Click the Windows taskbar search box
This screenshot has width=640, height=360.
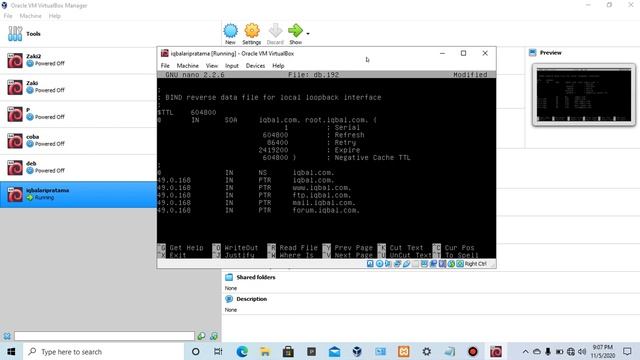[x=104, y=351]
